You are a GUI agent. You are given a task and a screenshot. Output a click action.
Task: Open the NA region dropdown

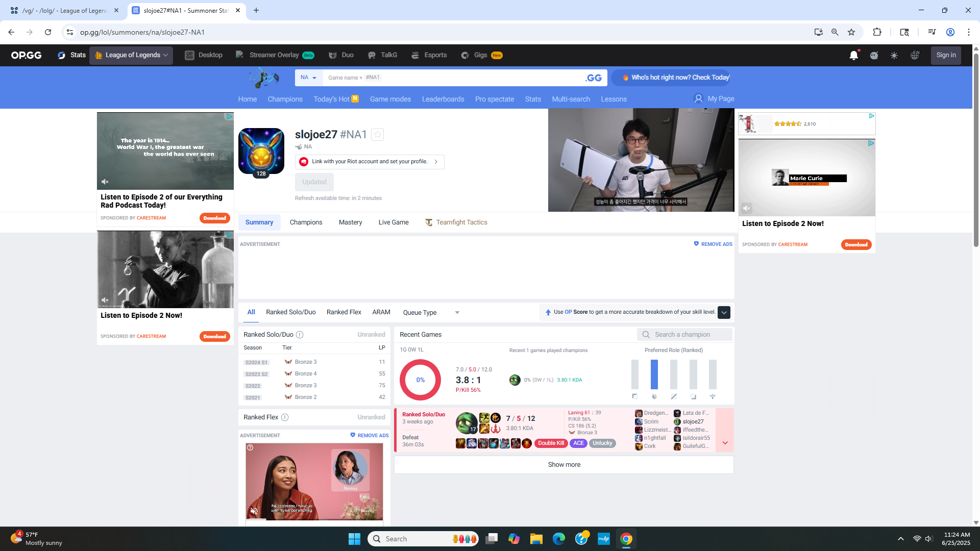(x=308, y=78)
